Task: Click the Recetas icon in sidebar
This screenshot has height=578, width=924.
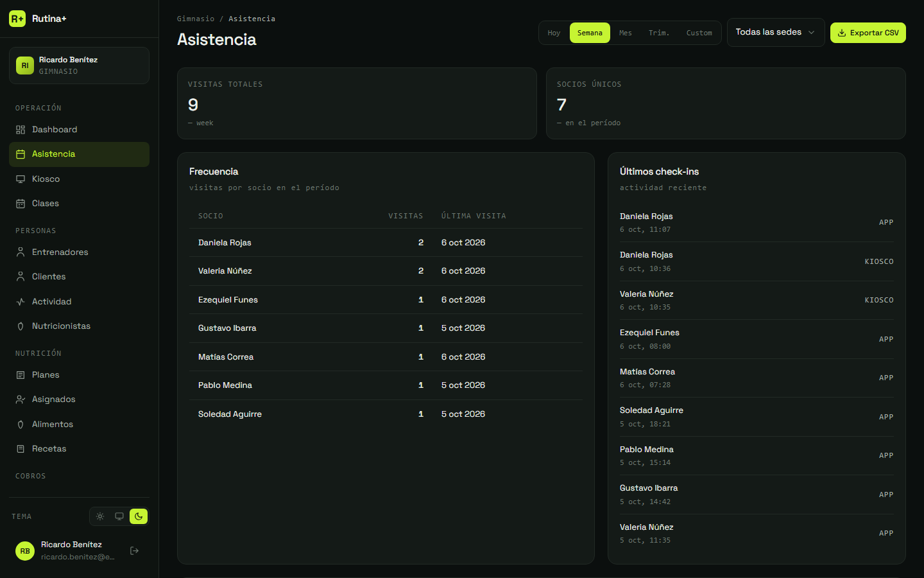Action: (21, 449)
